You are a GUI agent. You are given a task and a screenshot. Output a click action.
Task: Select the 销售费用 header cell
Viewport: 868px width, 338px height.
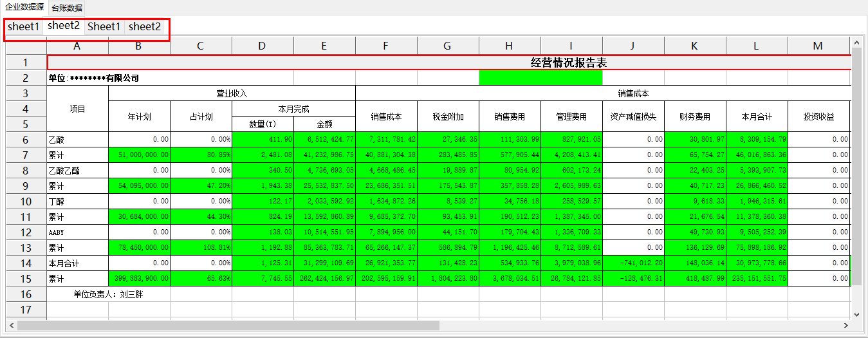(x=510, y=117)
